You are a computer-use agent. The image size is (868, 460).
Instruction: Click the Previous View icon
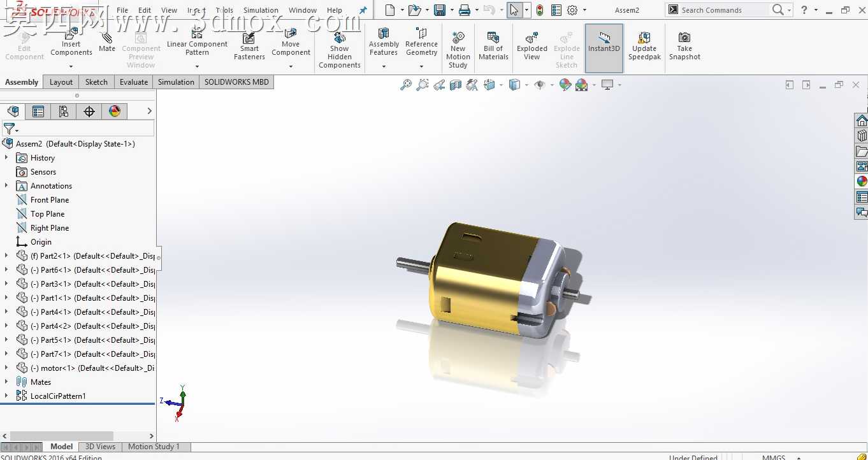(x=439, y=85)
